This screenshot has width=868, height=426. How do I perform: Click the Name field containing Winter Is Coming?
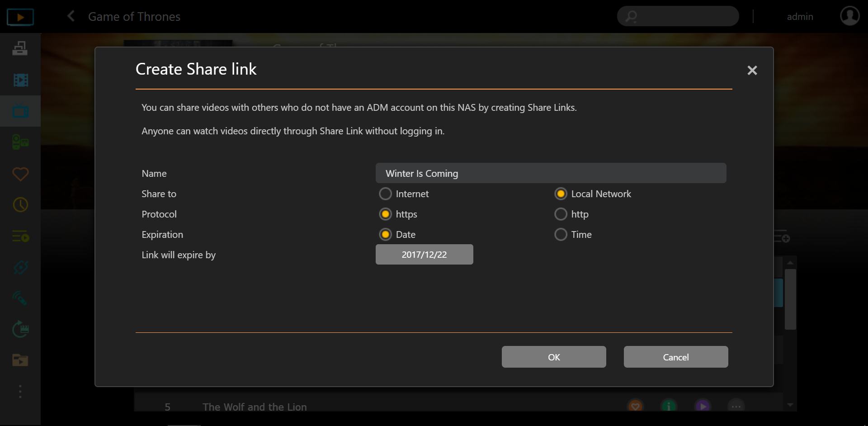[x=551, y=173]
